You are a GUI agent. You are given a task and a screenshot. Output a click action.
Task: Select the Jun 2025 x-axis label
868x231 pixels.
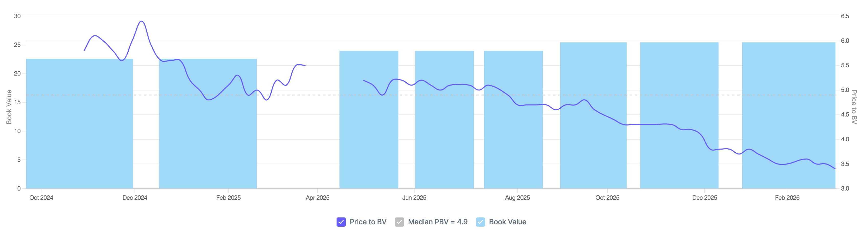click(414, 198)
